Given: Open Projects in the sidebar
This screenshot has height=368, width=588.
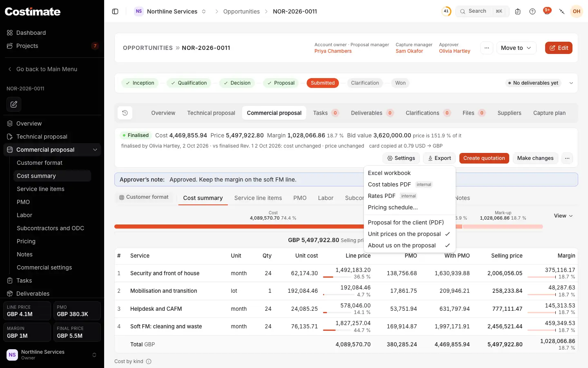Looking at the screenshot, I should click(x=52, y=46).
